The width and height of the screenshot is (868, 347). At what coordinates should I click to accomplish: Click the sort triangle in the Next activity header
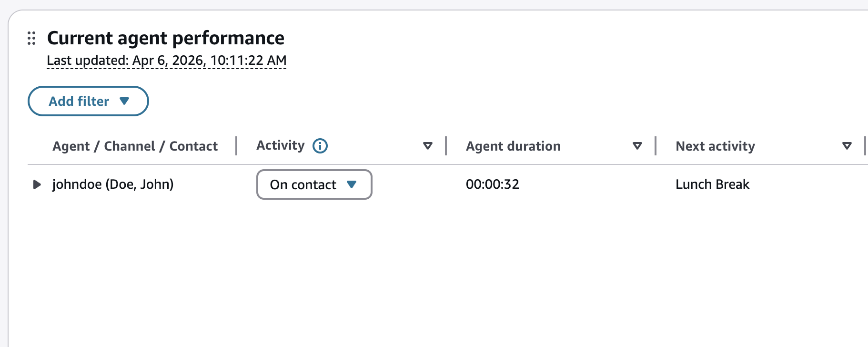(x=847, y=146)
